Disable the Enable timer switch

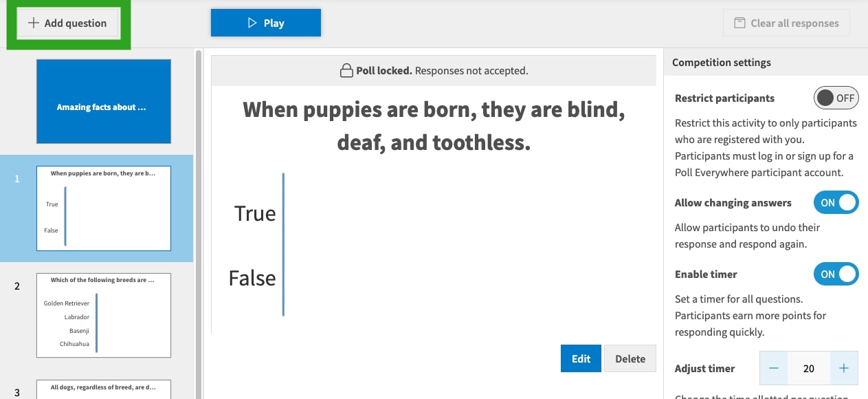click(x=836, y=274)
